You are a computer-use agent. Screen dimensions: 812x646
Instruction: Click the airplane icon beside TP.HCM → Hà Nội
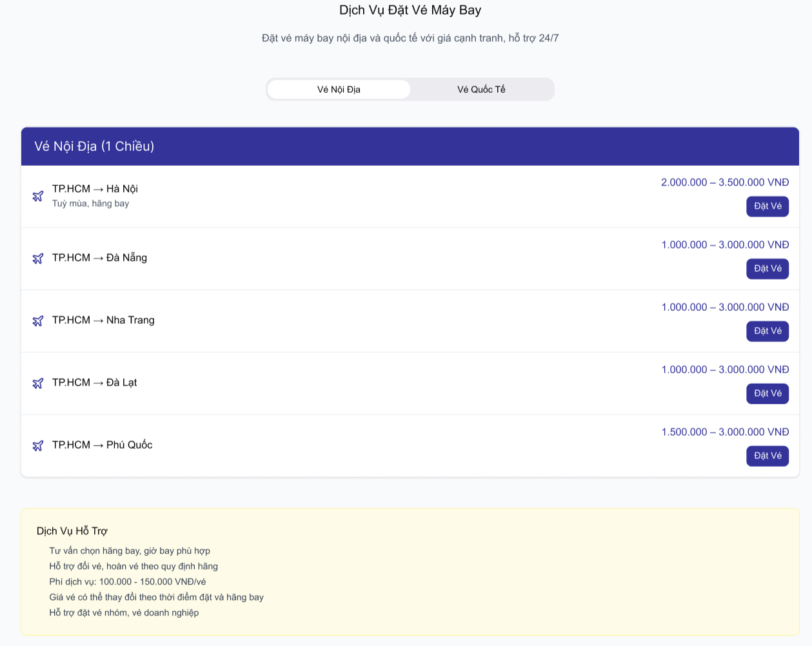click(38, 196)
